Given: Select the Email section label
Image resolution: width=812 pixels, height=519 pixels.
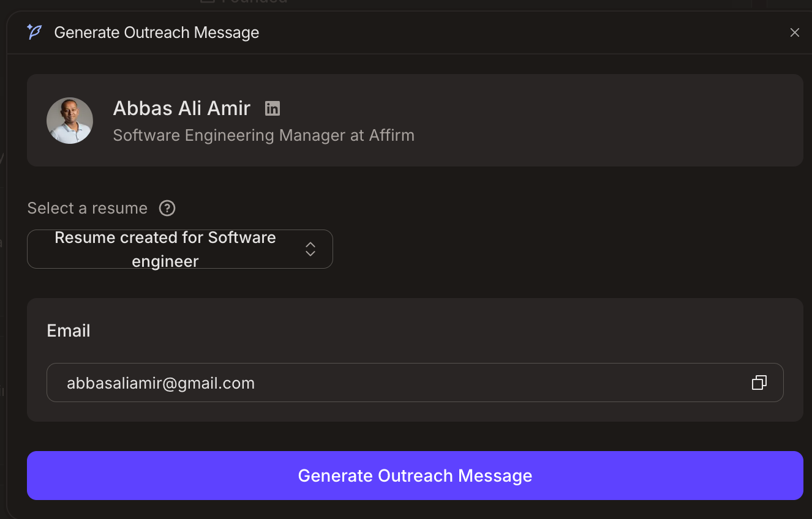Looking at the screenshot, I should click(68, 330).
